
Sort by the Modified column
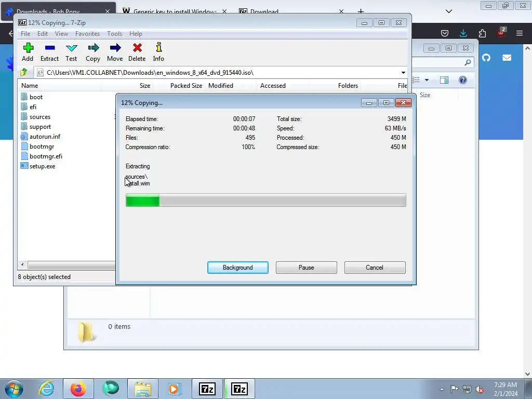tap(231, 86)
